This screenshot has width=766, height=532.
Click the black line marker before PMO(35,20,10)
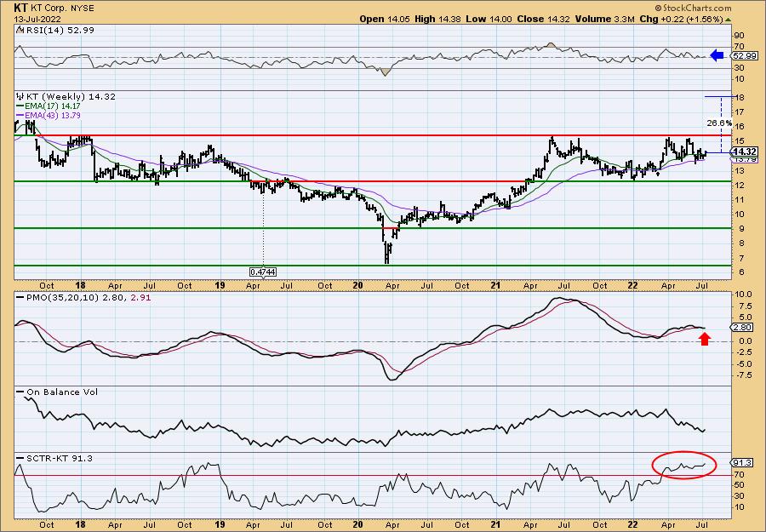click(x=20, y=297)
